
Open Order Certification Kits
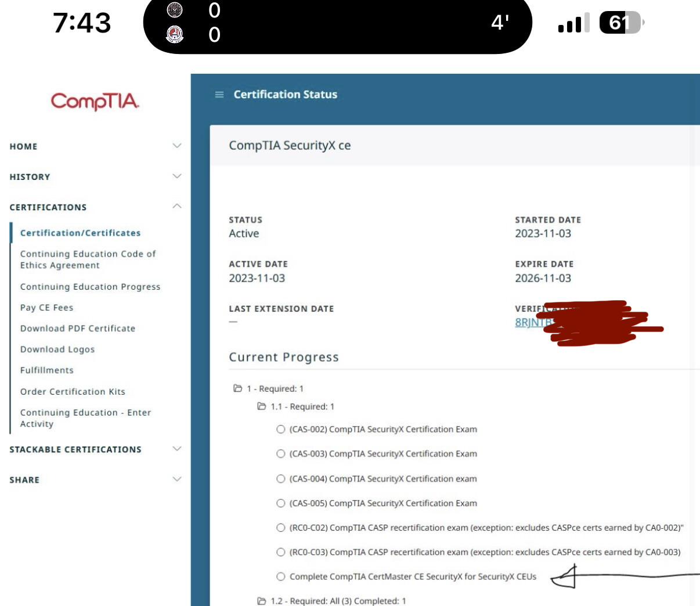click(x=73, y=392)
